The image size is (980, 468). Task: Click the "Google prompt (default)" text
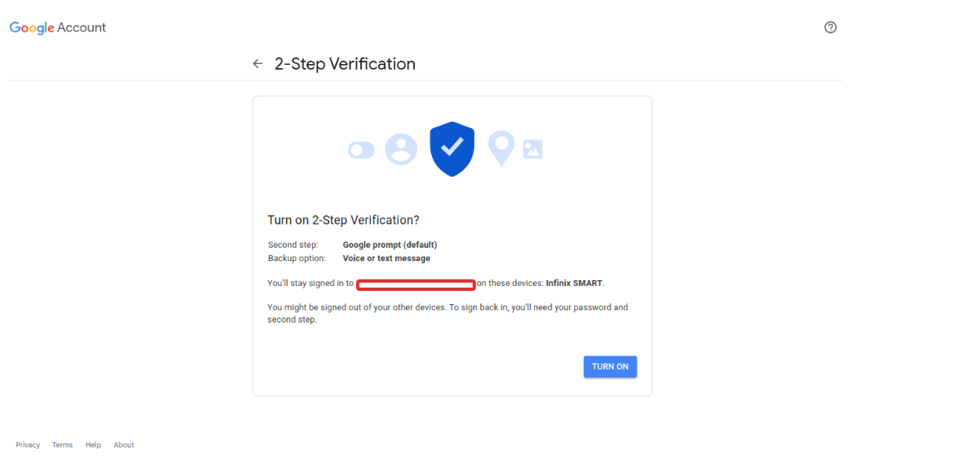tap(389, 245)
